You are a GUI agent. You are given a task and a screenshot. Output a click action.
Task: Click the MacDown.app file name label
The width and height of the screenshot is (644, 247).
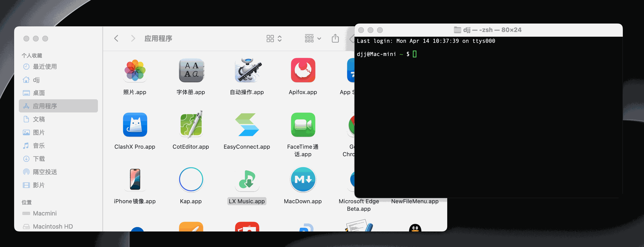pyautogui.click(x=303, y=201)
